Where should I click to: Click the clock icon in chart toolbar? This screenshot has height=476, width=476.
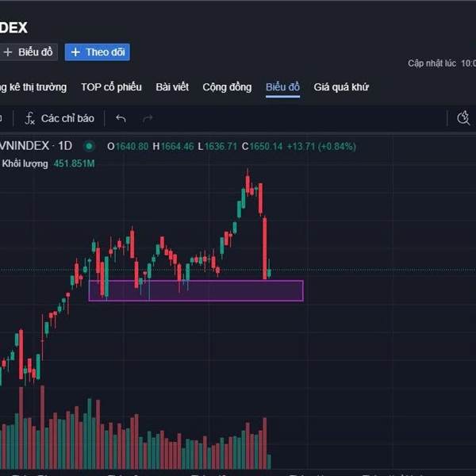[x=464, y=118]
